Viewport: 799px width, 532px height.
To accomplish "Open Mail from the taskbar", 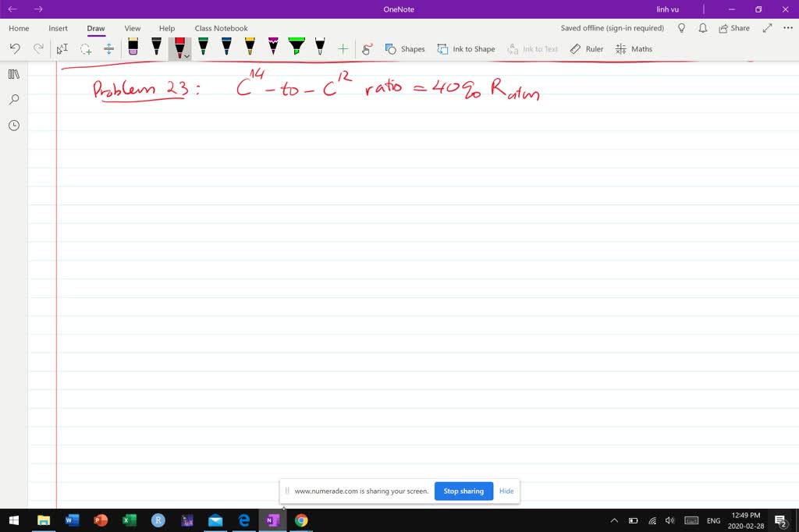I will [215, 520].
